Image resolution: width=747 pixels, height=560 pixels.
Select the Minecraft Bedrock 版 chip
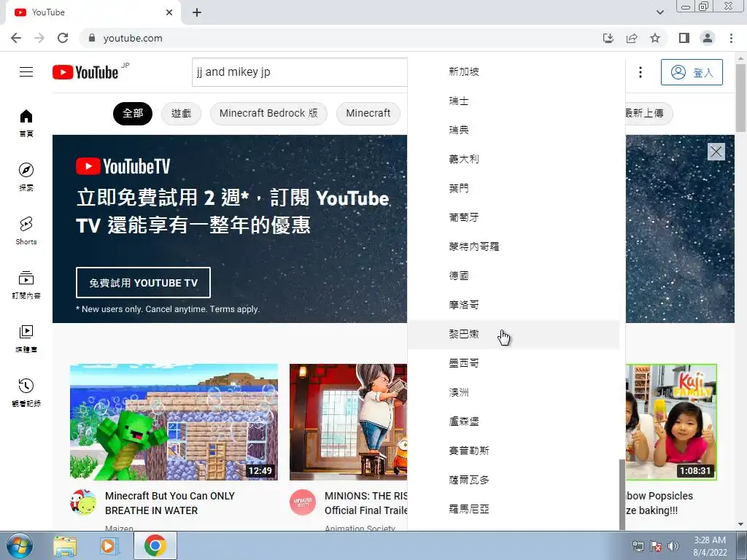pos(268,113)
